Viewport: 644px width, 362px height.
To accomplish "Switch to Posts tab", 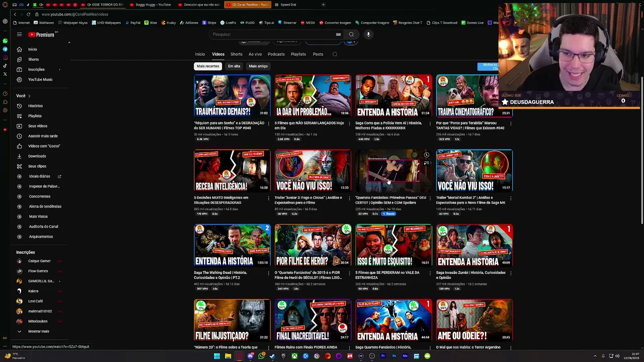I will coord(318,54).
